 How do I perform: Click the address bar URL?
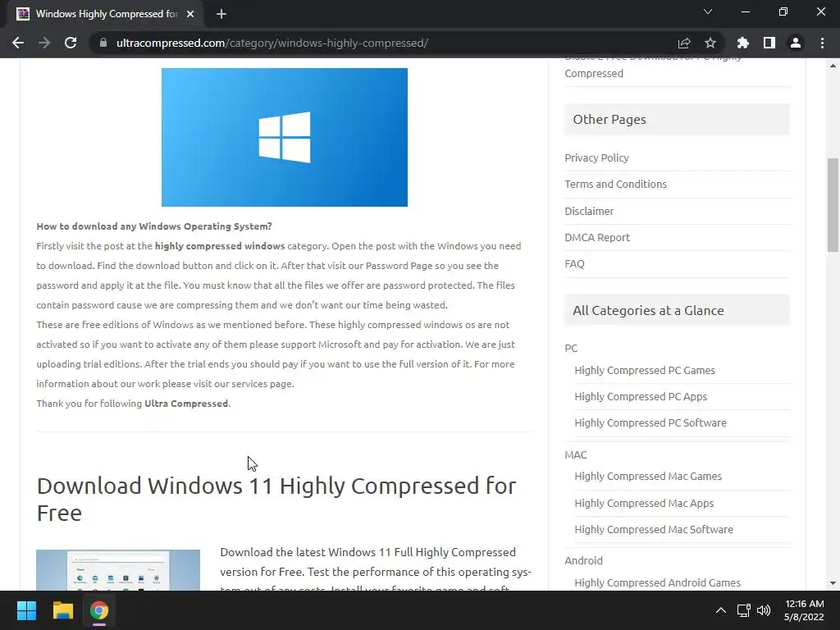tap(272, 43)
